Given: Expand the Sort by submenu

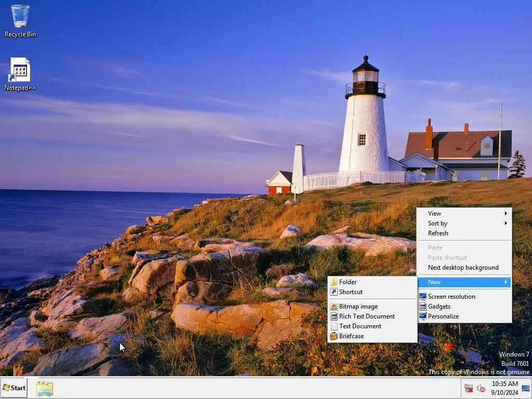Looking at the screenshot, I should [464, 223].
